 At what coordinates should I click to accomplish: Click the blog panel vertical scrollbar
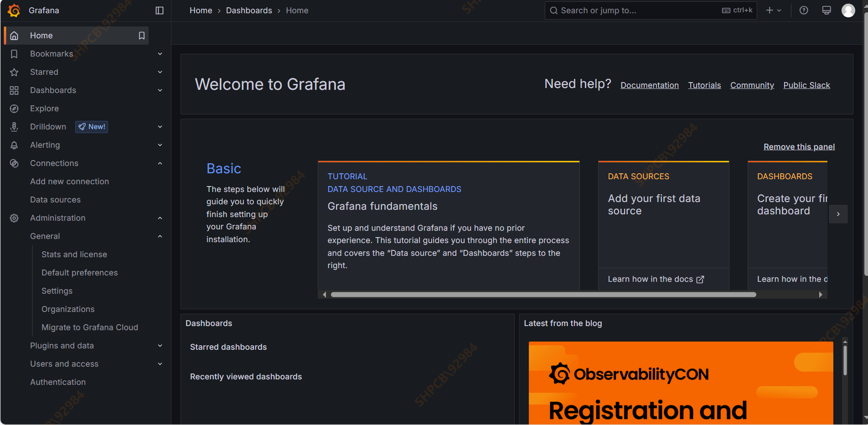(845, 360)
